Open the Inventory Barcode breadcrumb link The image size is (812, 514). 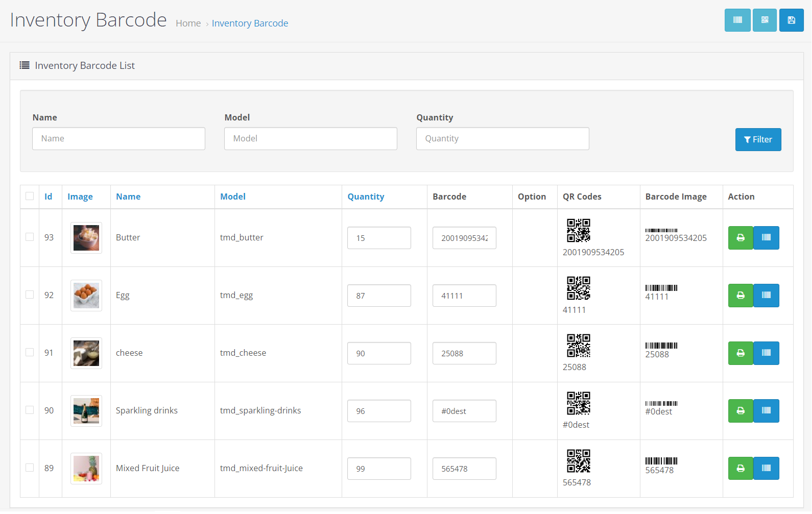pos(250,23)
